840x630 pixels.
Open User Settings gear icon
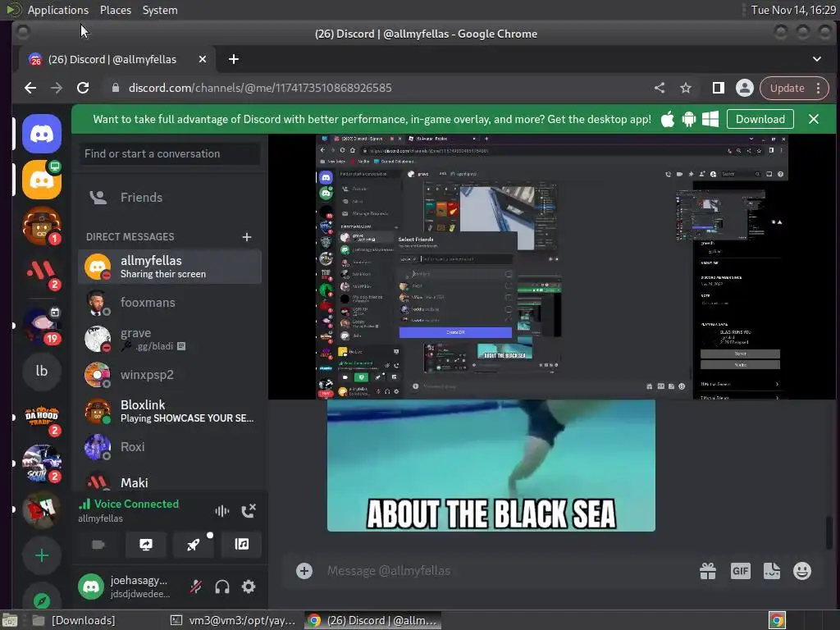point(249,587)
